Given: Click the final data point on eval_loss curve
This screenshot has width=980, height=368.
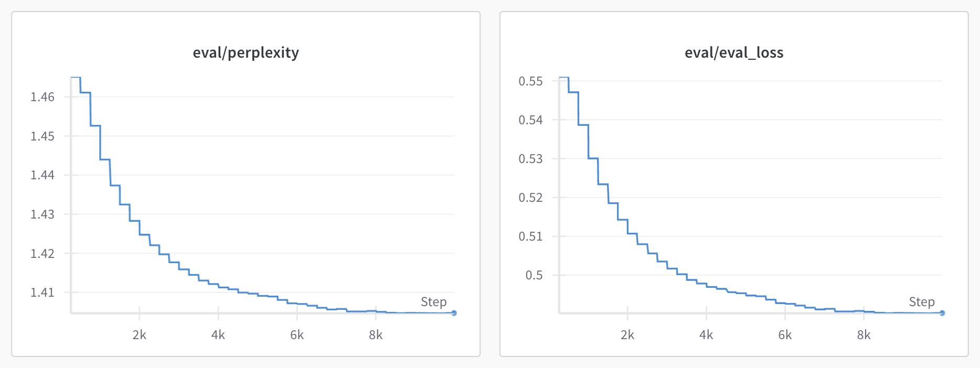Looking at the screenshot, I should pyautogui.click(x=942, y=313).
